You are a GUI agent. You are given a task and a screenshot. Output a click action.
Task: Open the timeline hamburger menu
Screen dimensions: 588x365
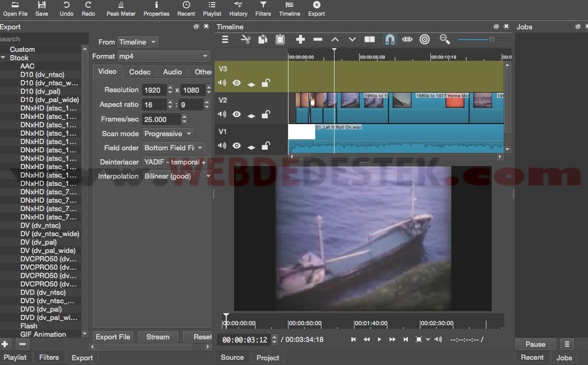tap(225, 39)
